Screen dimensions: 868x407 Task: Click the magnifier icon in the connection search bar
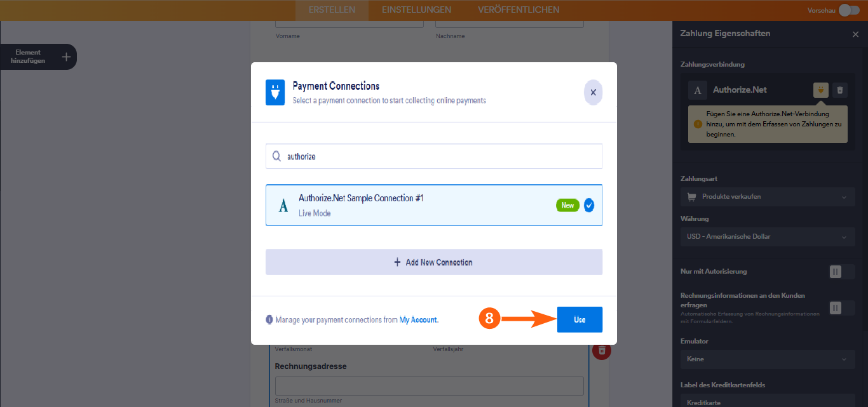click(276, 156)
